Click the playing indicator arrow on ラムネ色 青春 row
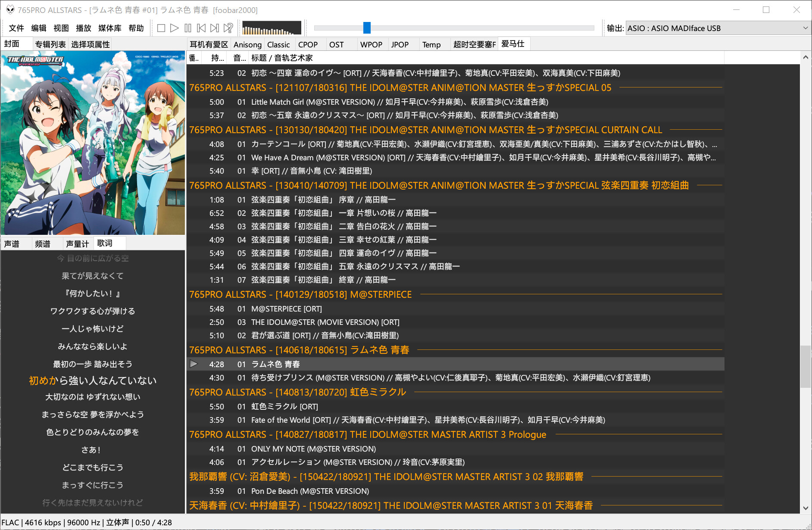Image resolution: width=812 pixels, height=530 pixels. [x=194, y=364]
